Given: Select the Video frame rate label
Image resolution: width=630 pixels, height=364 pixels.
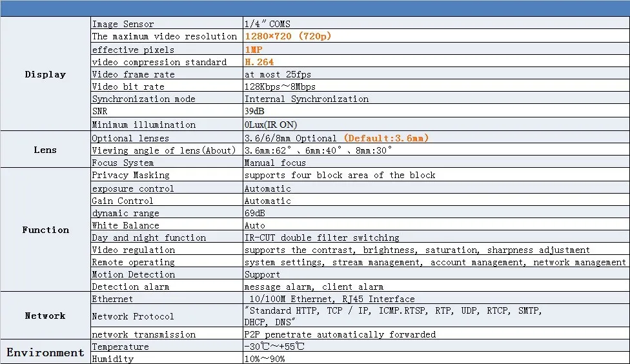Looking at the screenshot, I should point(133,74).
